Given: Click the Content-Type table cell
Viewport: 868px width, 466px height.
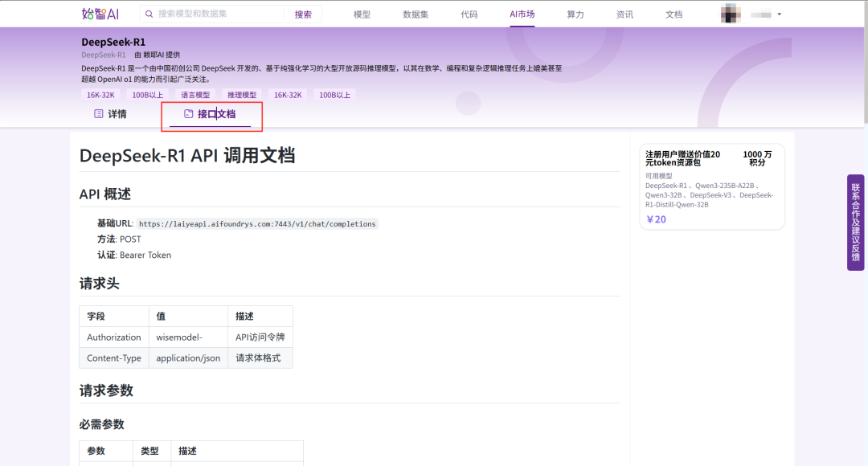Looking at the screenshot, I should (114, 358).
